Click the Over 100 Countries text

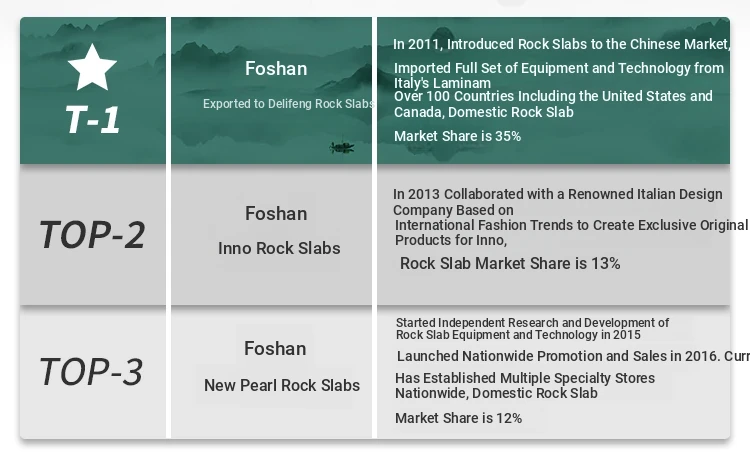tap(553, 104)
